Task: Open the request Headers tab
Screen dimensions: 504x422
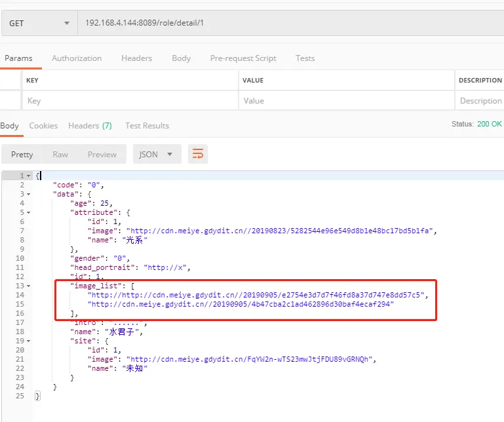Action: pos(136,58)
